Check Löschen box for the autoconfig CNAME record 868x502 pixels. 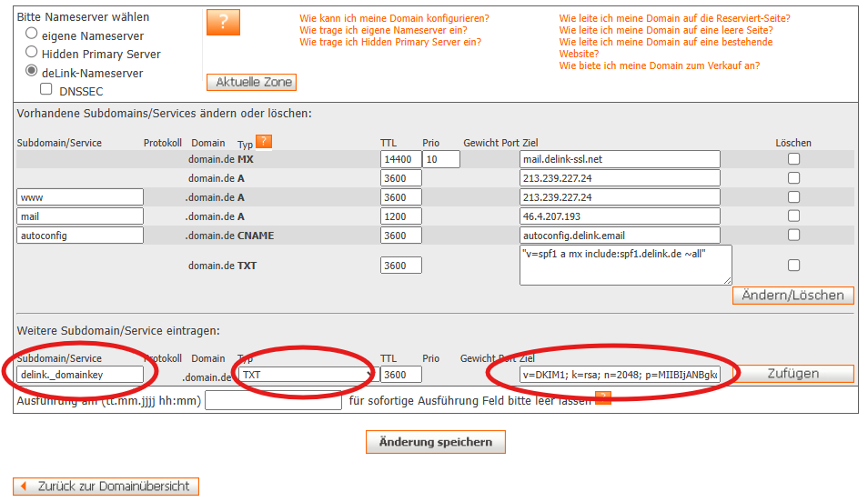pyautogui.click(x=793, y=235)
